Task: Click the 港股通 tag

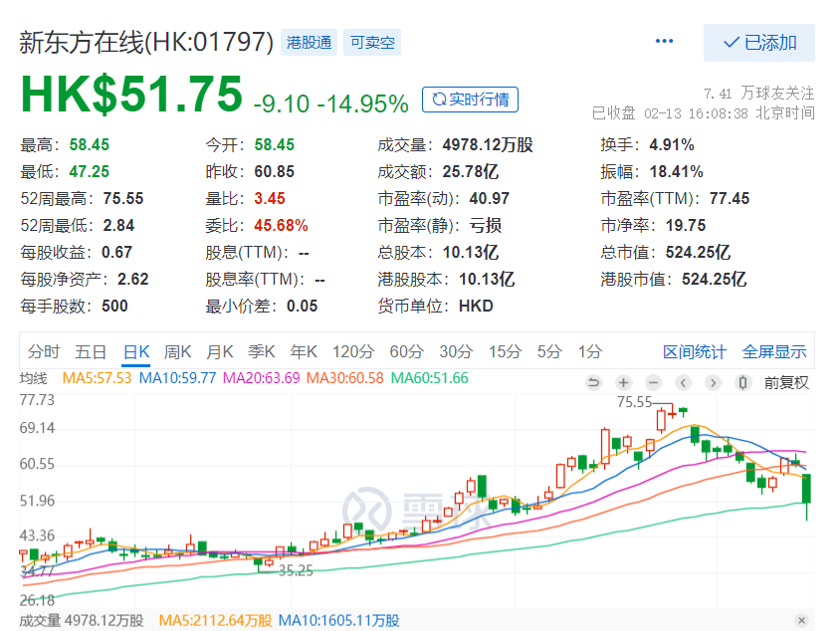Action: 310,43
